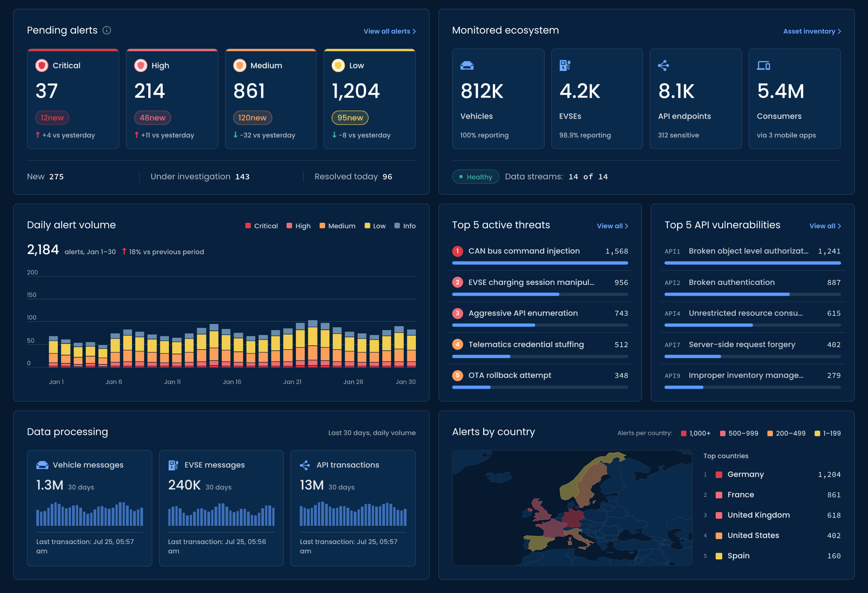Click the car icon above 812K Vehicles
The width and height of the screenshot is (868, 593).
click(x=467, y=65)
